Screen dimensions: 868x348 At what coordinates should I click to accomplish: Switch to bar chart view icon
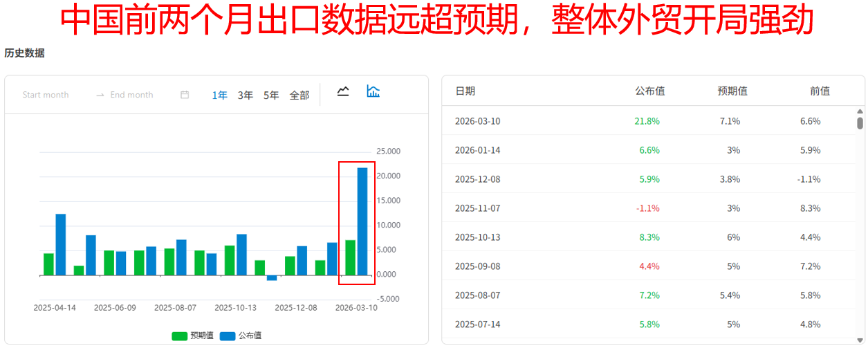click(373, 91)
